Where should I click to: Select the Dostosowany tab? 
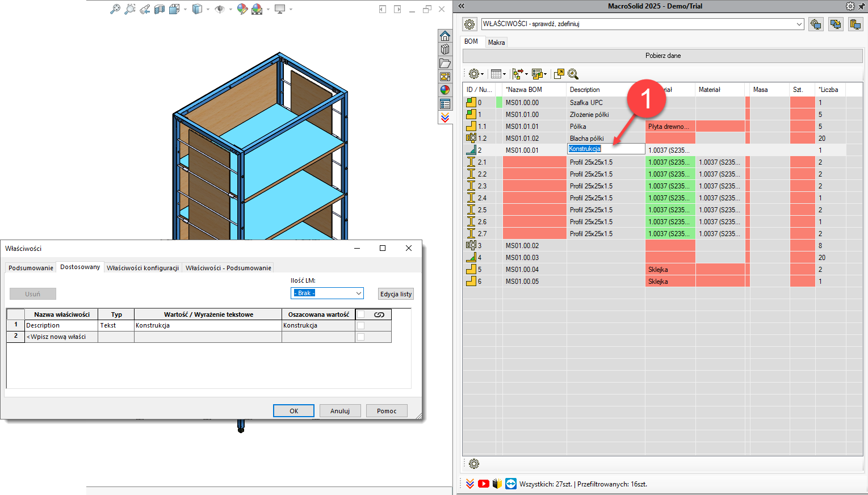tap(80, 267)
